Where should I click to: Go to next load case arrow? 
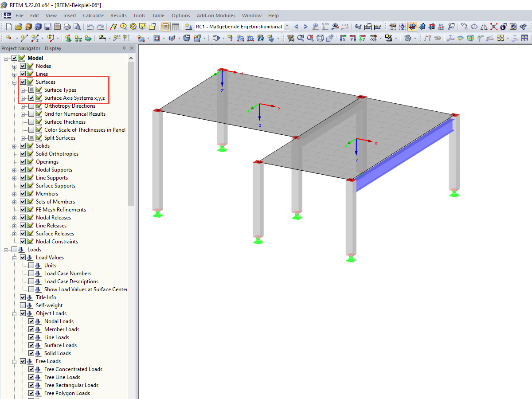tap(305, 27)
